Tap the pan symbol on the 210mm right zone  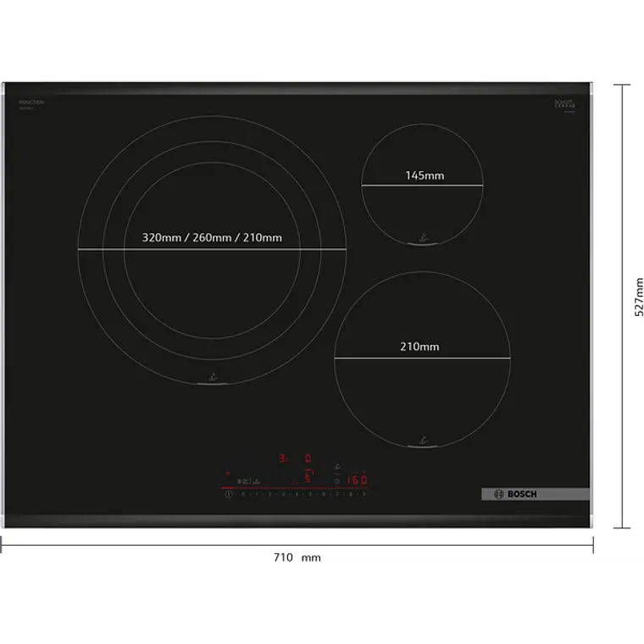(x=423, y=441)
